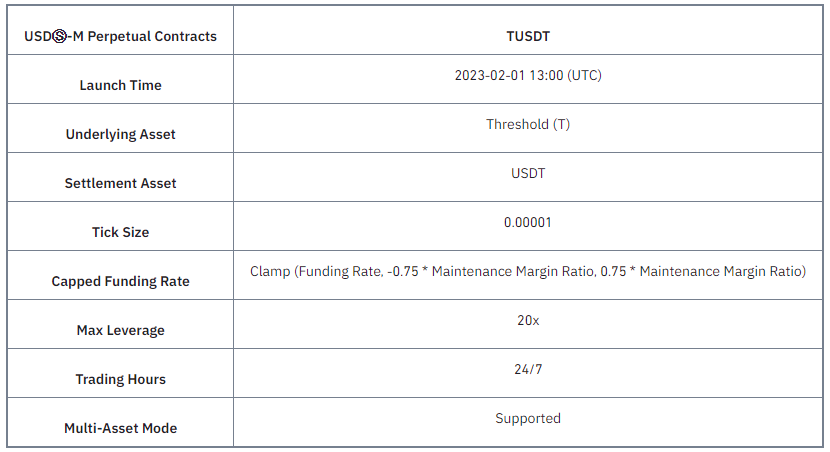Click the Supported multi-asset value
The height and width of the screenshot is (452, 830).
point(528,419)
